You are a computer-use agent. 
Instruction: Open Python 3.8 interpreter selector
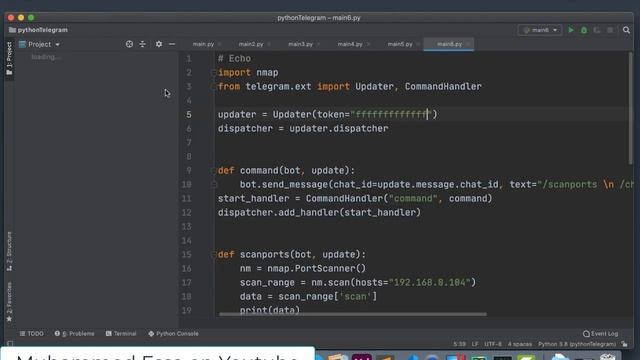(x=577, y=344)
